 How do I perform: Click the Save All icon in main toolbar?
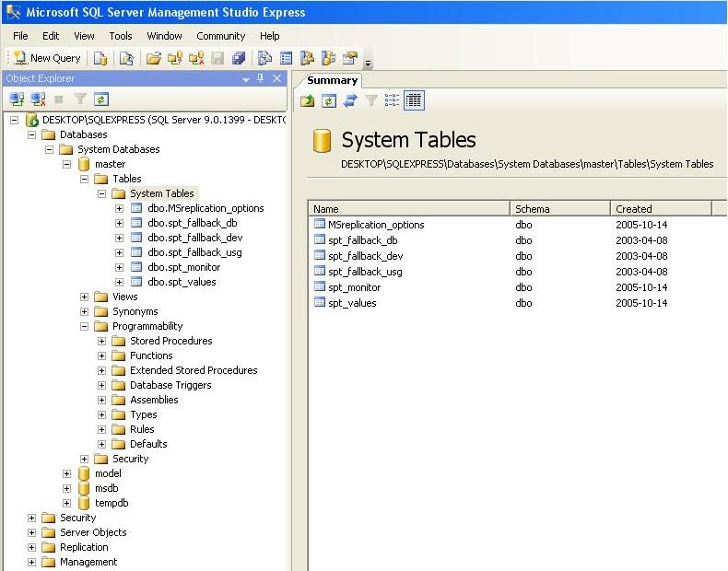tap(239, 58)
